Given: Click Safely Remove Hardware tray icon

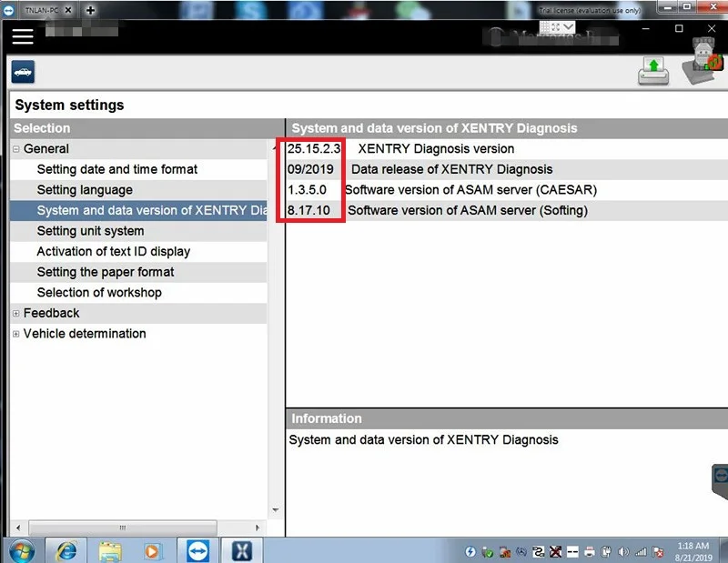Looking at the screenshot, I should click(x=487, y=552).
